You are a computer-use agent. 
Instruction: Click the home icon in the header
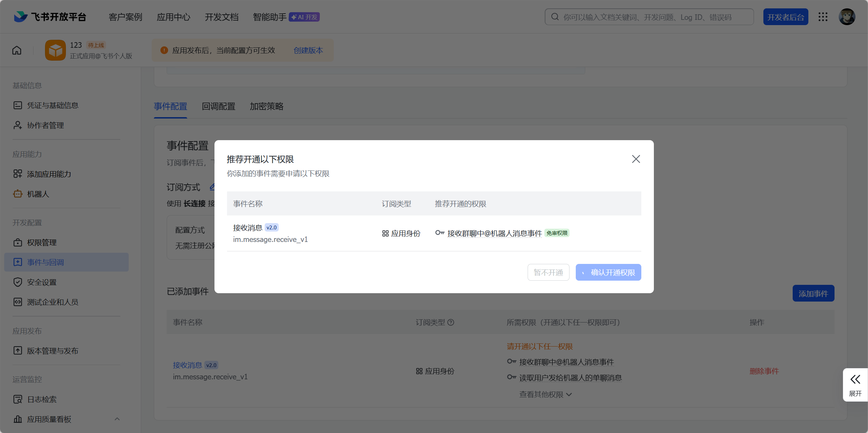tap(17, 51)
